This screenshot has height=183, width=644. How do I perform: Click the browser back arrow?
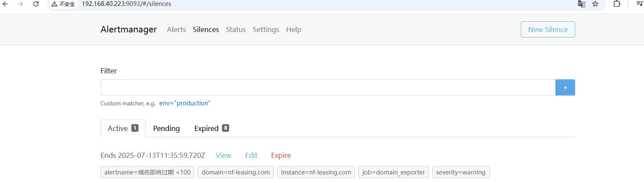click(x=6, y=4)
